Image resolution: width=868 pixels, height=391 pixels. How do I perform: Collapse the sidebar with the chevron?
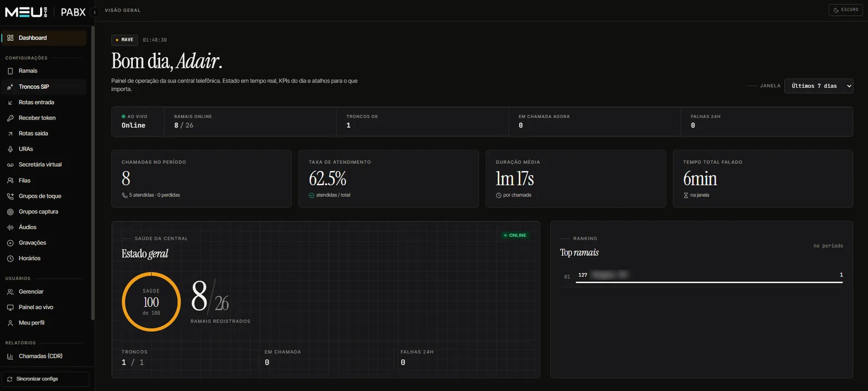(x=94, y=12)
